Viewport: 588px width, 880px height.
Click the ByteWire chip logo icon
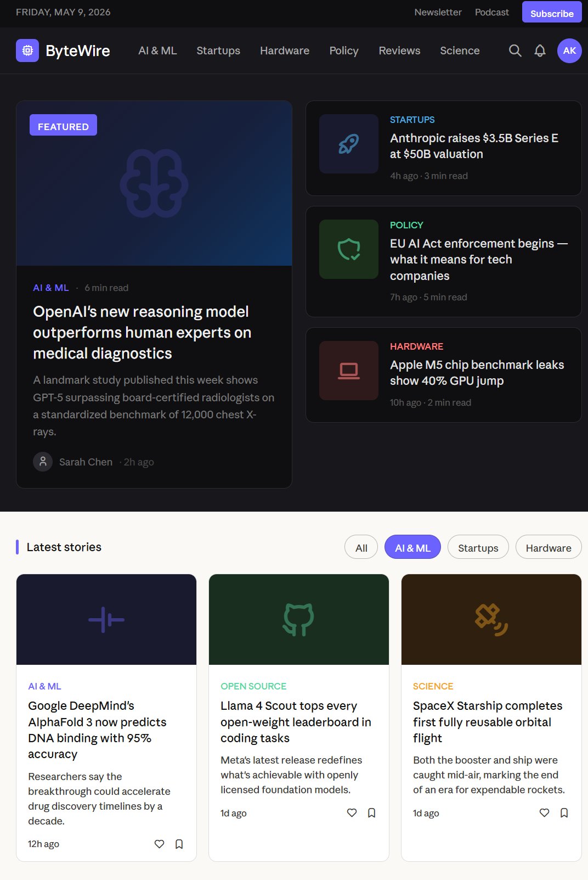27,51
